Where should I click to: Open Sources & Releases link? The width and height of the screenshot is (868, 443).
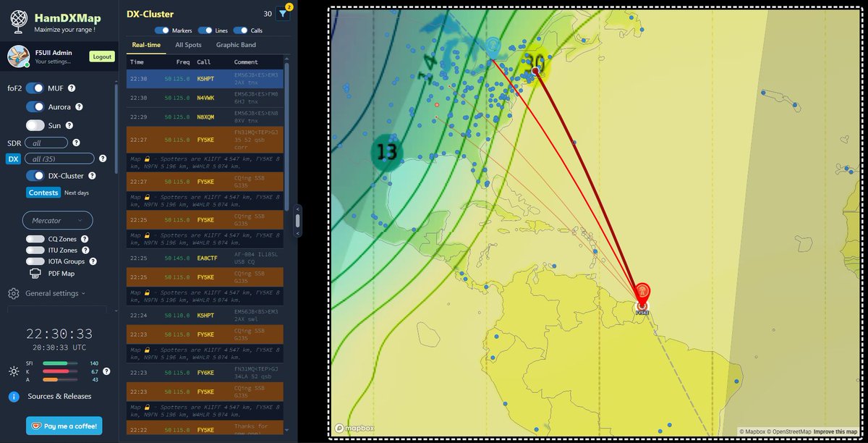[x=59, y=396]
